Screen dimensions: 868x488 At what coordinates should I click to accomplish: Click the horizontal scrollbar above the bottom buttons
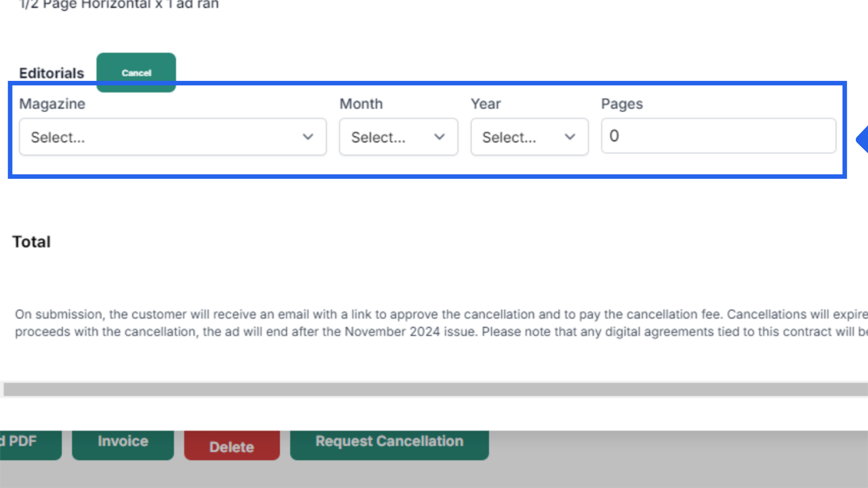436,389
